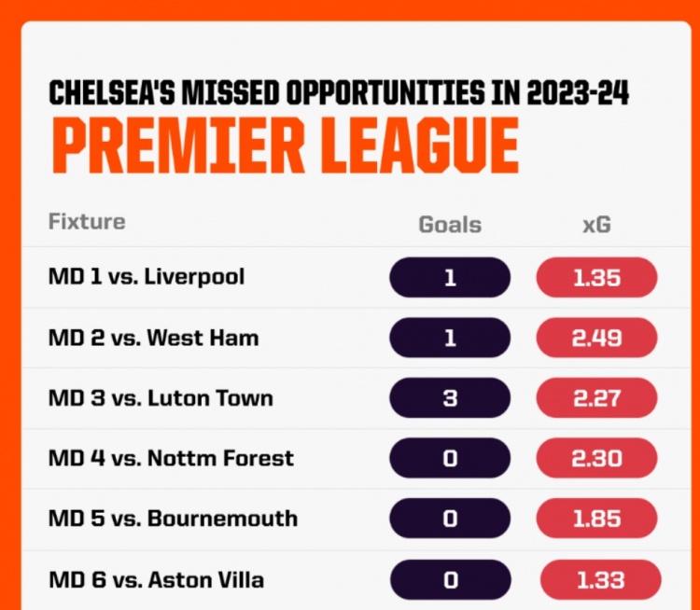Image resolution: width=700 pixels, height=610 pixels.
Task: Click the 1.33 xG pill
Action: (x=600, y=580)
